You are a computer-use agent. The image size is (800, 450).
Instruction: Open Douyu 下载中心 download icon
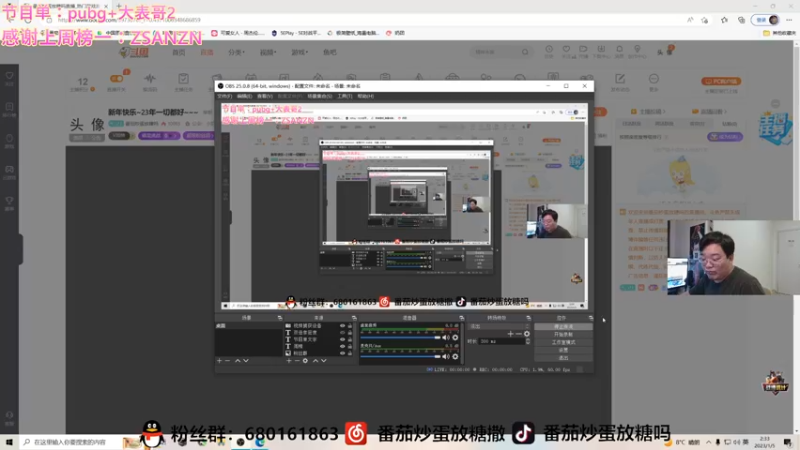pyautogui.click(x=601, y=49)
